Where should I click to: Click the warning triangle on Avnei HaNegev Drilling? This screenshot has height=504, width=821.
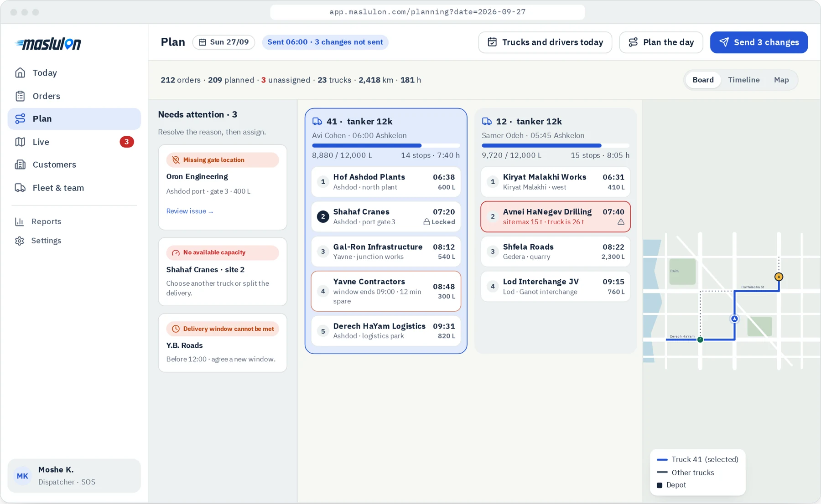point(621,222)
